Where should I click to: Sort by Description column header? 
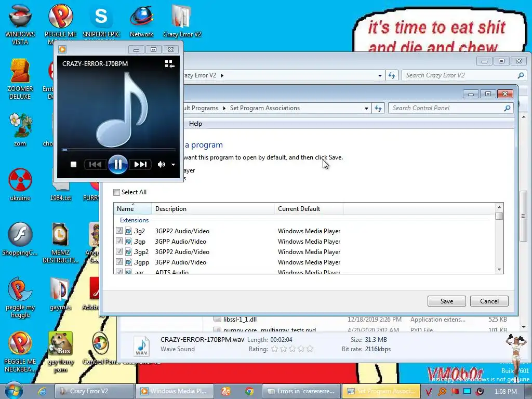[x=213, y=209]
